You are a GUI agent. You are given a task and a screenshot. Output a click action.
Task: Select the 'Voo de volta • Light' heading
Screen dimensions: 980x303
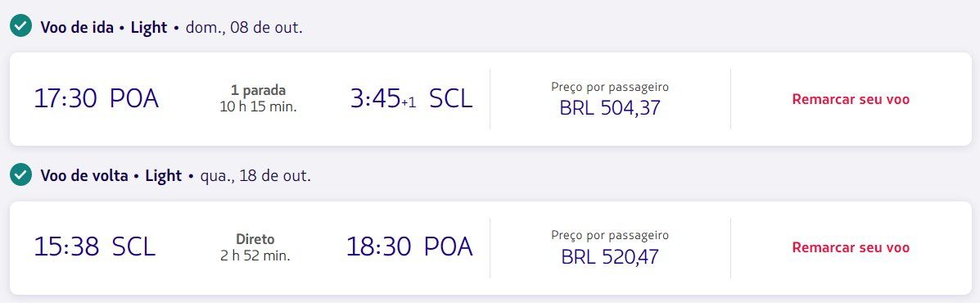[x=111, y=176]
